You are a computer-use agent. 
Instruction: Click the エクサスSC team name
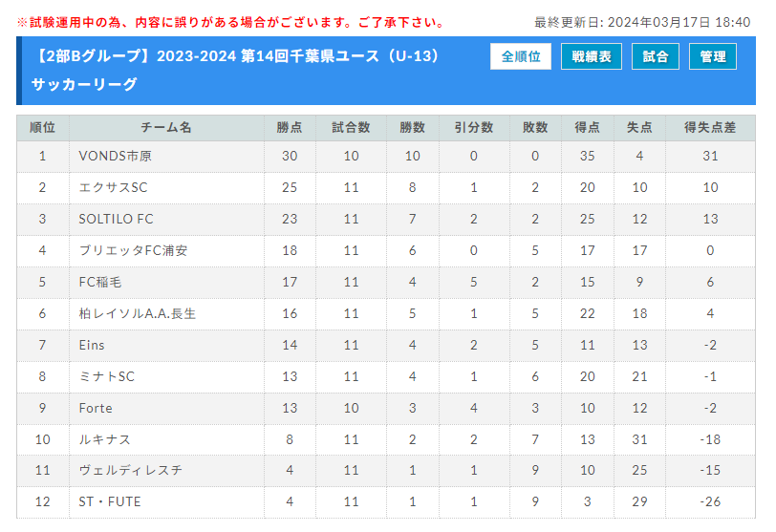coord(114,187)
